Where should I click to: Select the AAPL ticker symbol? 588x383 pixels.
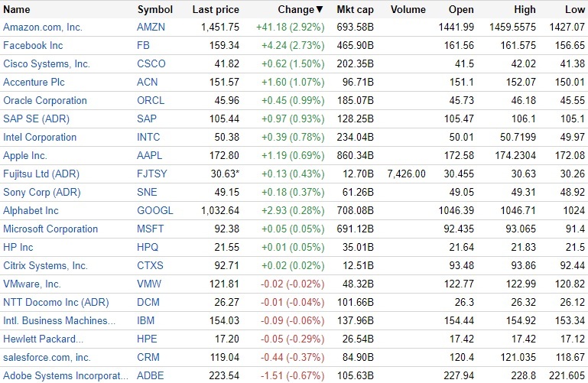pyautogui.click(x=150, y=156)
